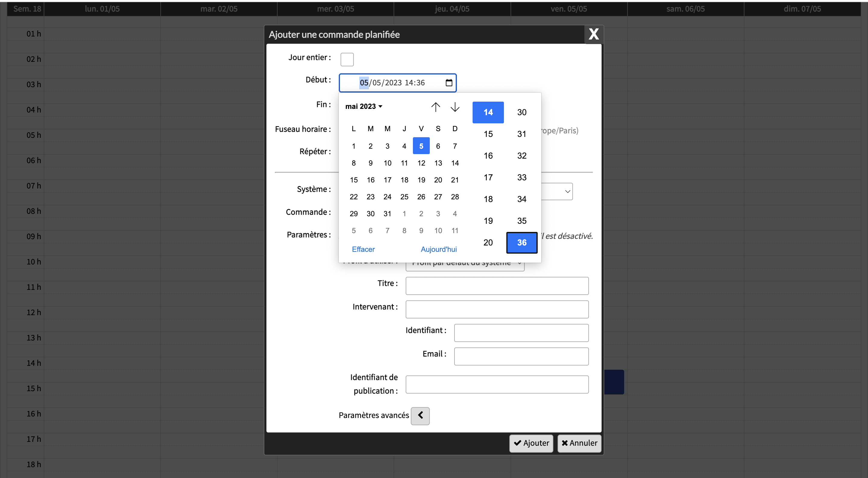Image resolution: width=868 pixels, height=478 pixels.
Task: Select minute 33 in time picker
Action: pyautogui.click(x=522, y=178)
